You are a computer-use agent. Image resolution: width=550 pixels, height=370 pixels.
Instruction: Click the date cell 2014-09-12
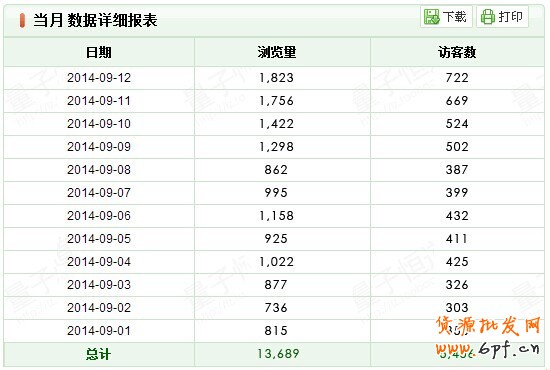[x=99, y=78]
